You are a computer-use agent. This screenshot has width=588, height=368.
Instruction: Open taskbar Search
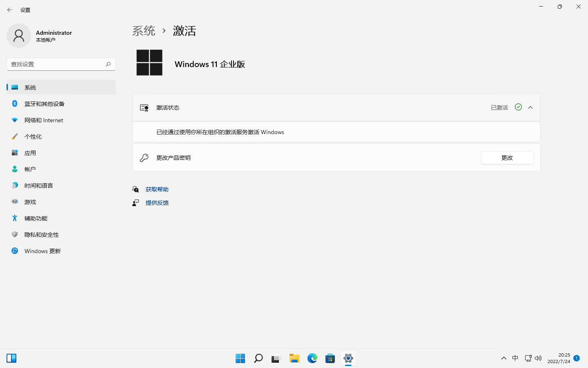[258, 359]
